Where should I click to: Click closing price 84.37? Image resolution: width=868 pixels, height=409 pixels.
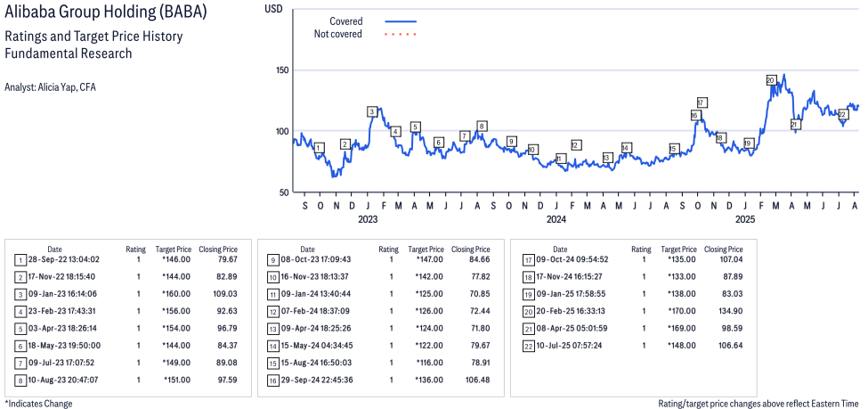(226, 345)
